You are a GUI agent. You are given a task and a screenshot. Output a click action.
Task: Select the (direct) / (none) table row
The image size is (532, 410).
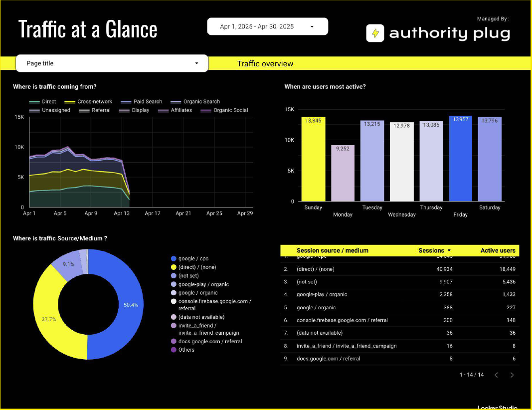point(399,269)
